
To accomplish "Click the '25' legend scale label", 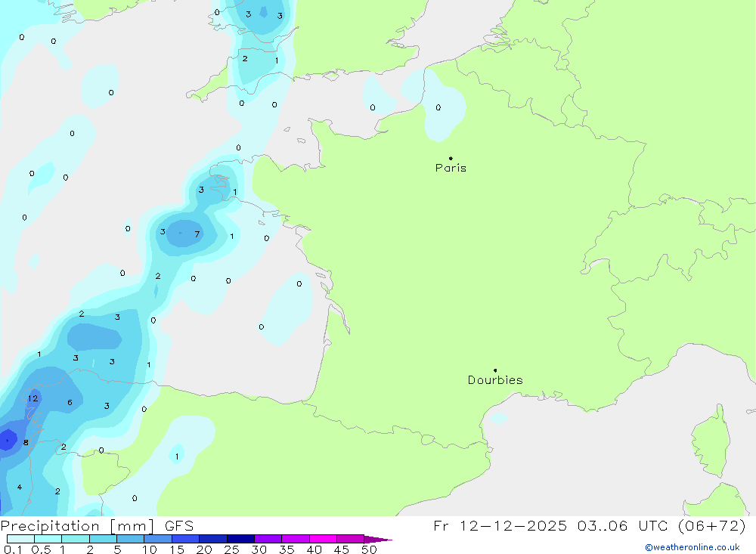I will [232, 549].
